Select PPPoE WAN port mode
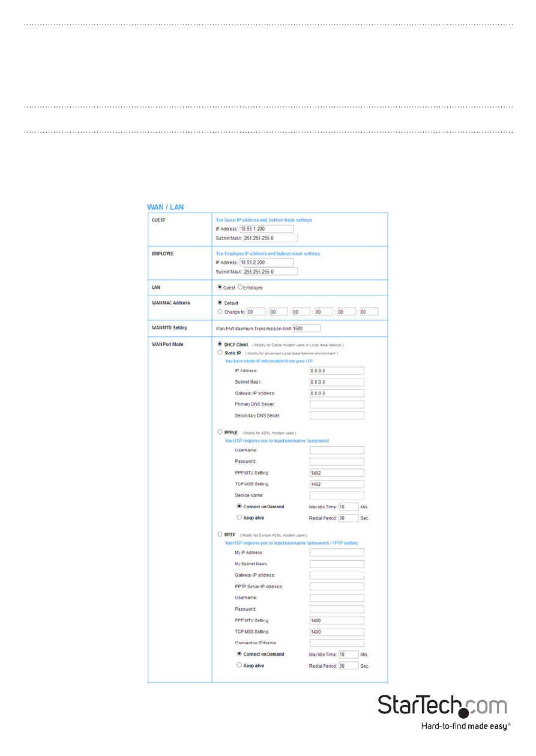The width and height of the screenshot is (536, 756). (x=219, y=432)
